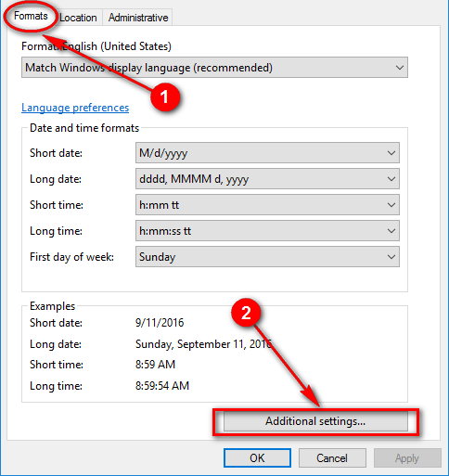Click the Long date dropdown arrow

click(391, 179)
